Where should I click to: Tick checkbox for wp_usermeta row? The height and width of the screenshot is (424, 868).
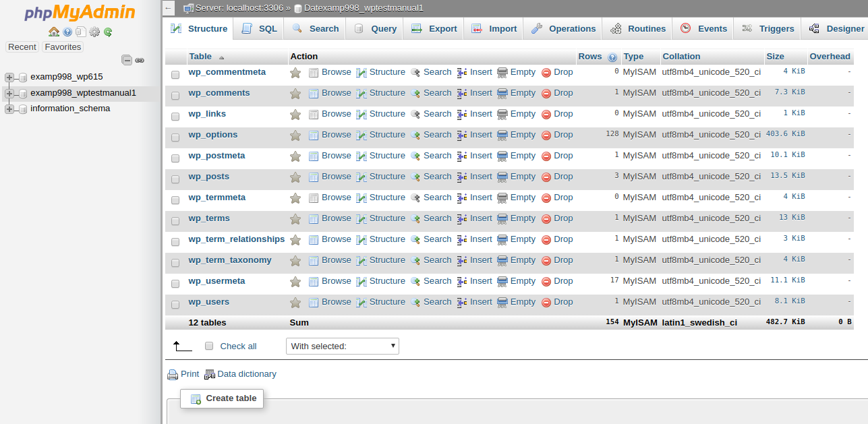click(175, 284)
